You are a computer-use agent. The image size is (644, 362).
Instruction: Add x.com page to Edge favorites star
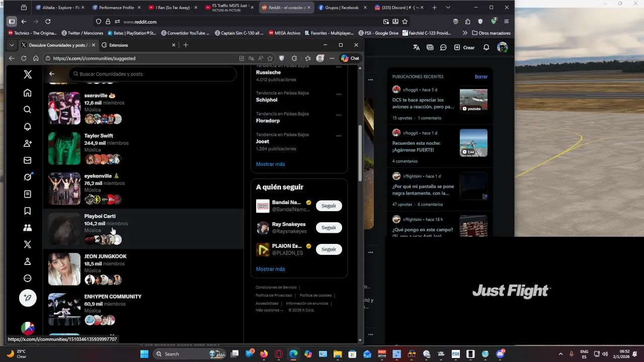click(x=270, y=58)
